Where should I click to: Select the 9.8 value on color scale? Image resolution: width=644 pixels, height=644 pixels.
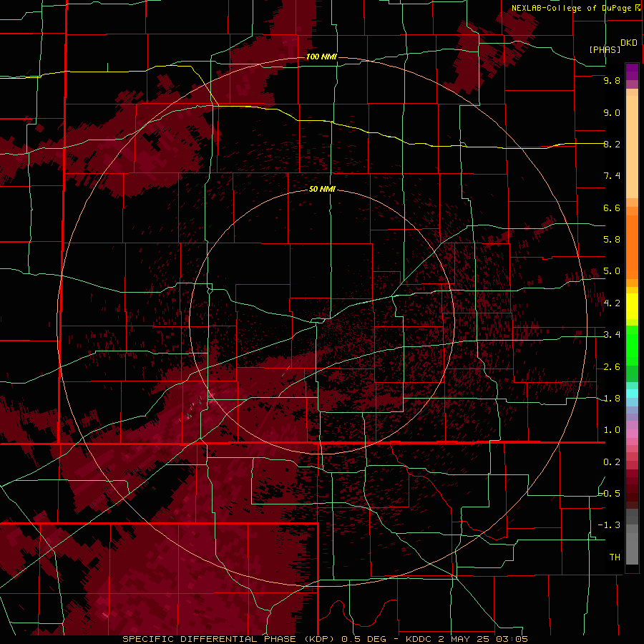click(612, 80)
